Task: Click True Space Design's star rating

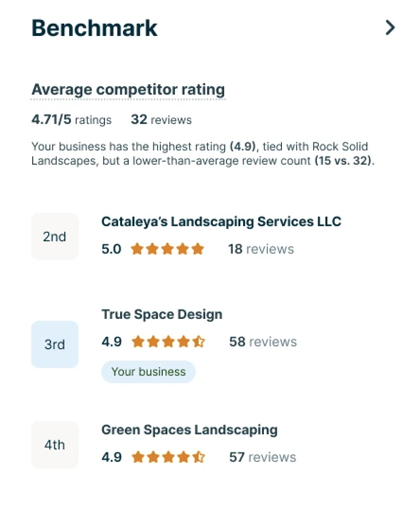Action: click(x=168, y=342)
